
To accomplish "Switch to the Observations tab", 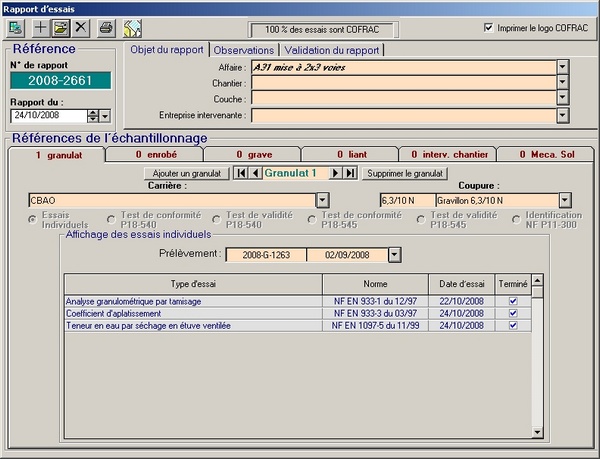I will 243,49.
